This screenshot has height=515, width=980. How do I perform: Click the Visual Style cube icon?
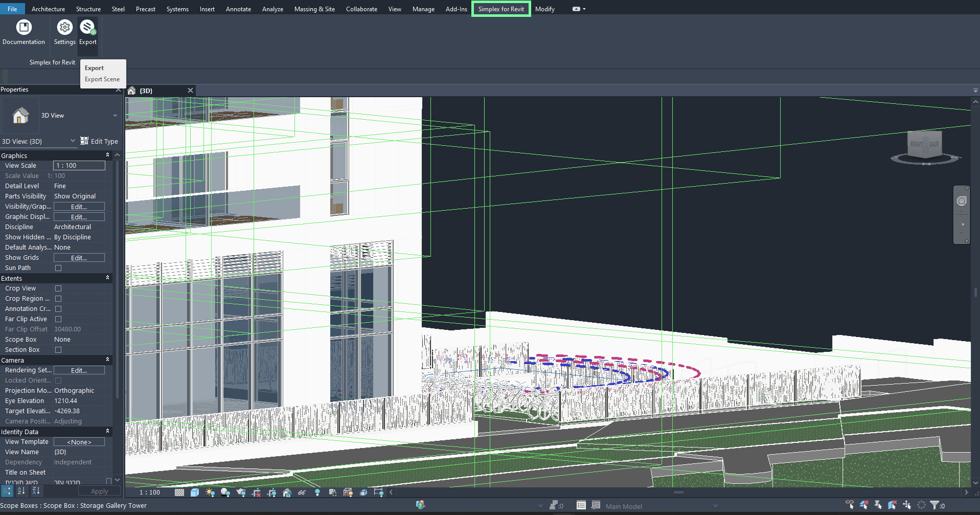(x=195, y=492)
